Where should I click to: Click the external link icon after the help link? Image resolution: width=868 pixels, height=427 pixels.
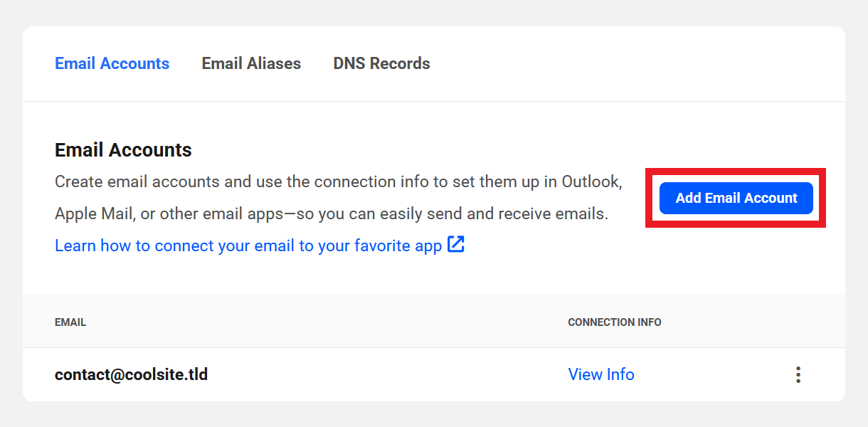pyautogui.click(x=456, y=245)
